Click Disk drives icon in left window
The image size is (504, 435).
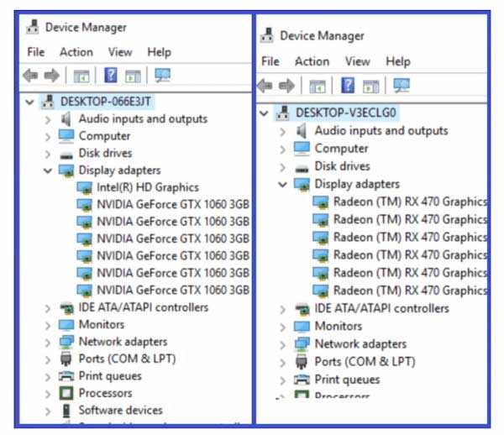(x=66, y=155)
